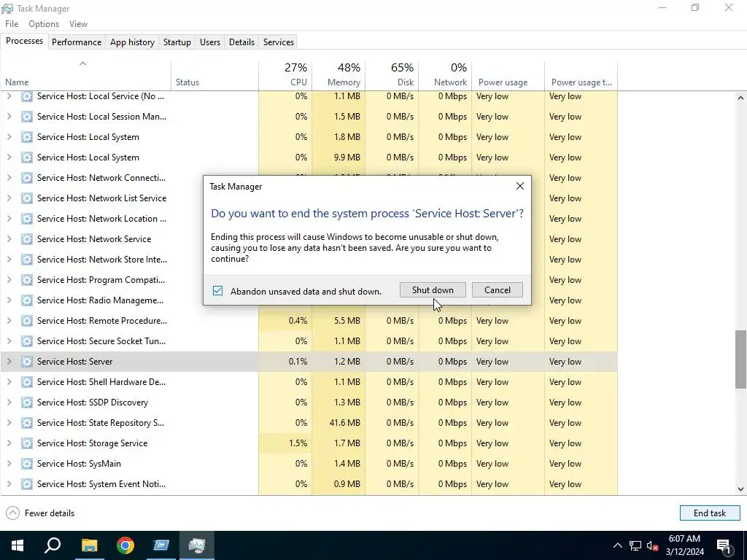
Task: Sort processes by the CPU column
Action: (285, 75)
